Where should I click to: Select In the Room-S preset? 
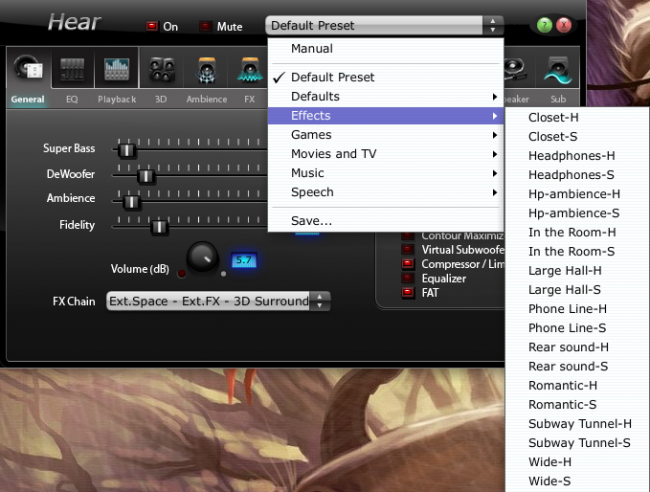point(577,252)
